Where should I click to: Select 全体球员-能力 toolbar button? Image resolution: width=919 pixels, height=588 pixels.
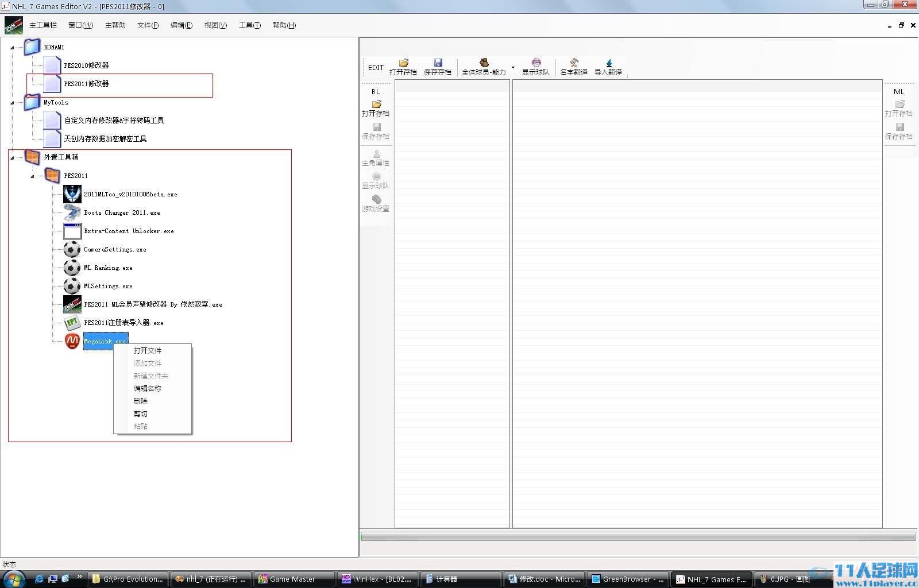tap(484, 67)
